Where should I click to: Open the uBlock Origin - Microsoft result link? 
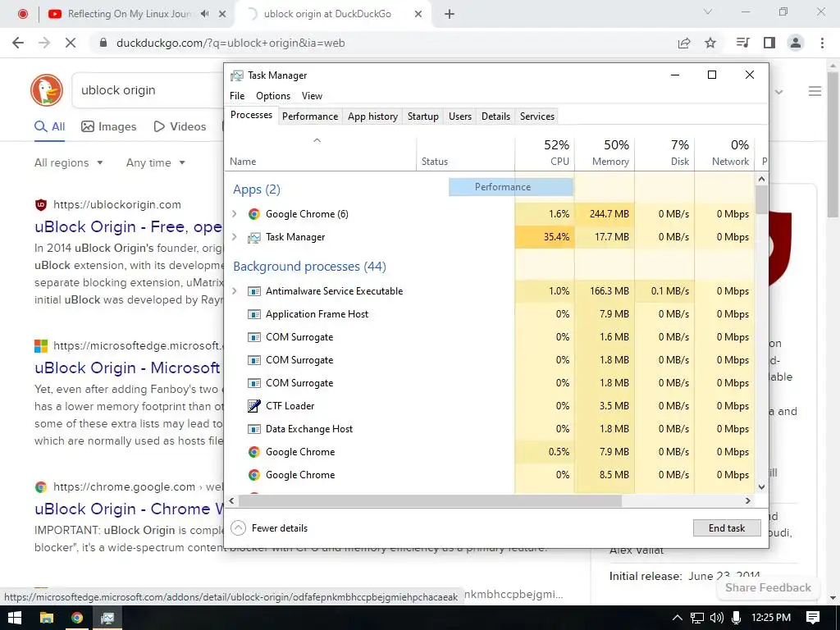[127, 368]
